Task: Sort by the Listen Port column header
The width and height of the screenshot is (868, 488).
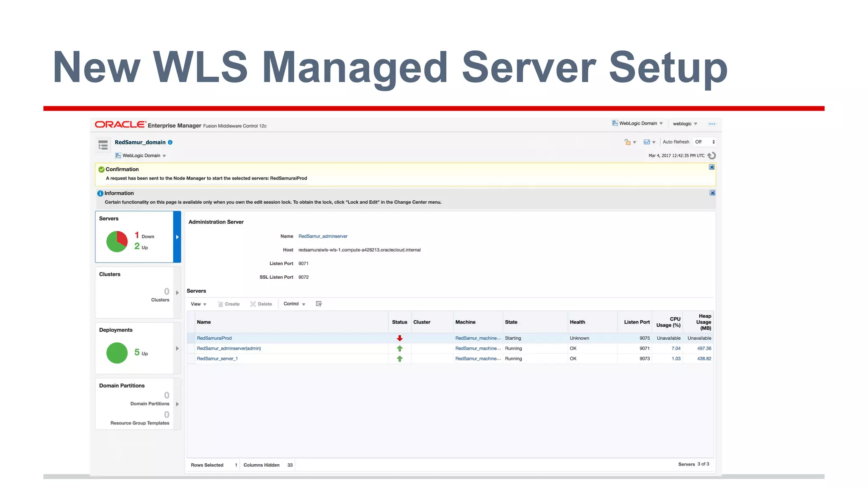Action: [634, 322]
